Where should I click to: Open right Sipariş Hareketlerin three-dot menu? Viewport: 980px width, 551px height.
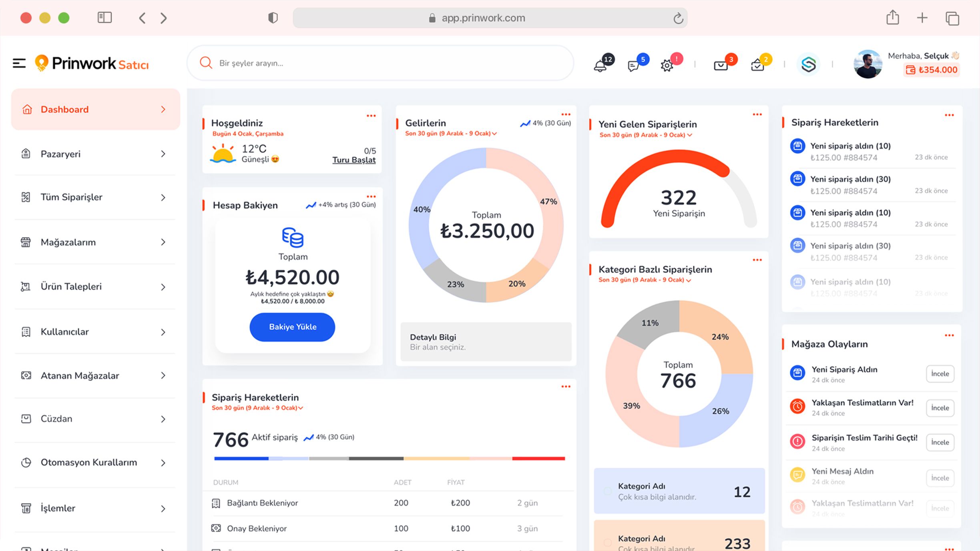coord(949,115)
